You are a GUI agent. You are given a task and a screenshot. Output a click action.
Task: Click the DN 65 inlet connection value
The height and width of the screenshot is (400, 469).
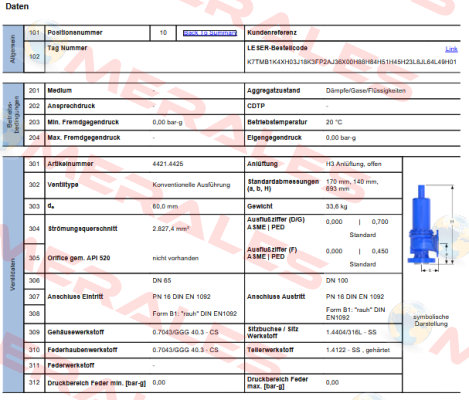point(162,281)
